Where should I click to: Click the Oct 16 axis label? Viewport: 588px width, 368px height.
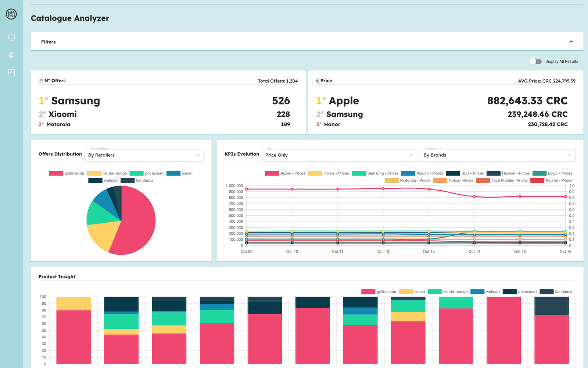[x=565, y=252]
